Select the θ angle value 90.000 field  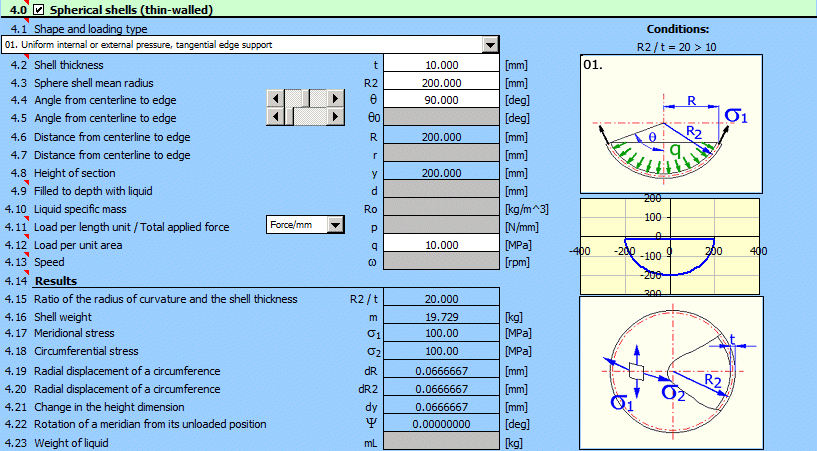click(x=441, y=100)
